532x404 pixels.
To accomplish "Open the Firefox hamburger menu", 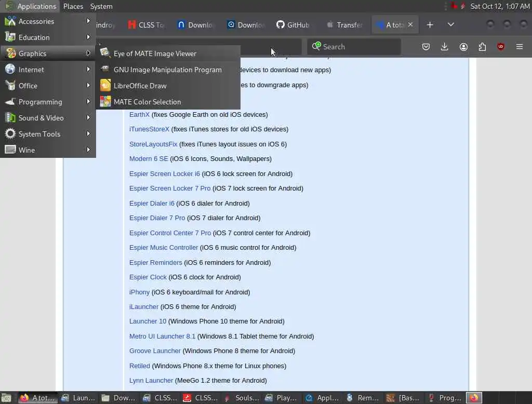I will pyautogui.click(x=520, y=46).
